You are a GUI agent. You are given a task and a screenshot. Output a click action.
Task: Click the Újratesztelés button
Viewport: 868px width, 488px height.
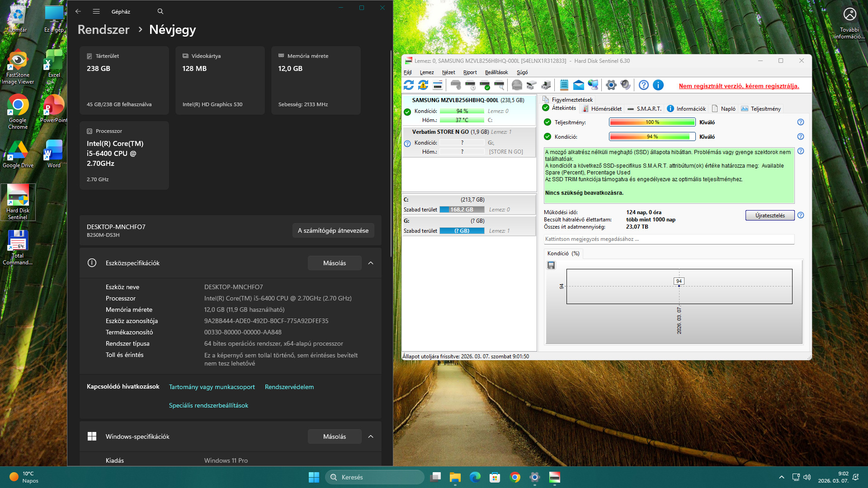click(x=769, y=216)
